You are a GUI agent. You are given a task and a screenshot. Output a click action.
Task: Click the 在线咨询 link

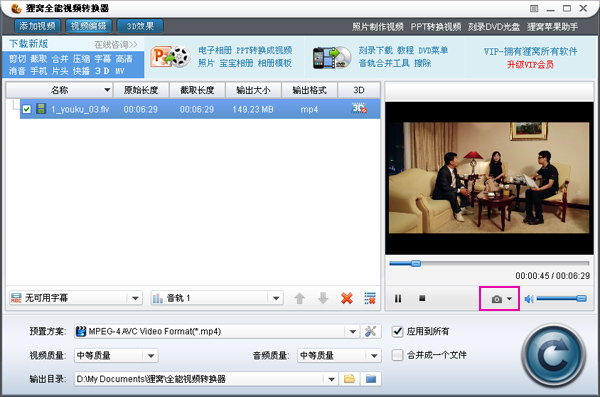coord(116,45)
